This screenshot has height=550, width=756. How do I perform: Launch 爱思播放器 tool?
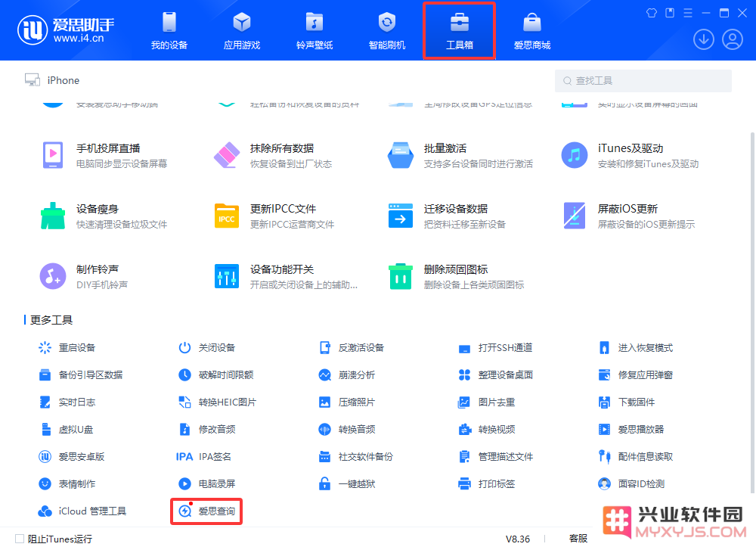tap(631, 430)
